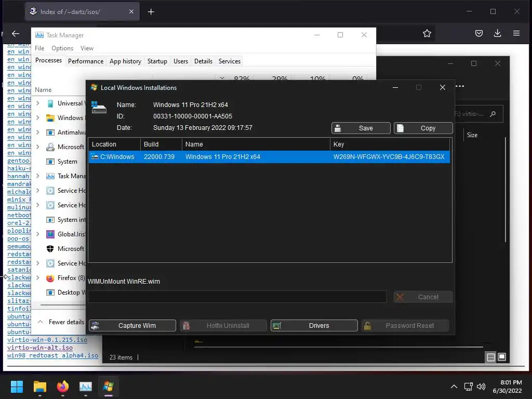The width and height of the screenshot is (532, 399).
Task: Click the Name column header in Task Manager
Action: pos(43,90)
